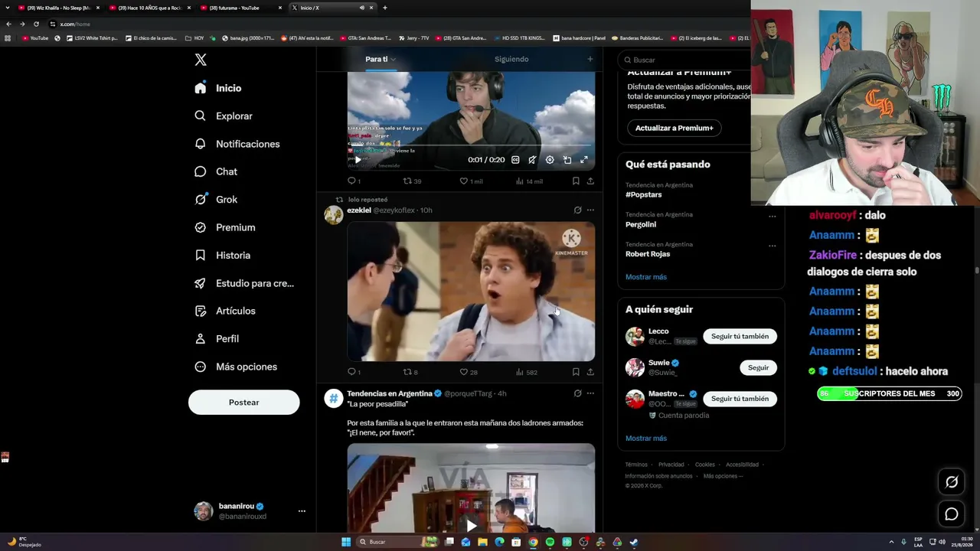Click Actualizar a Premium+ button
Image resolution: width=980 pixels, height=551 pixels.
[x=674, y=128]
